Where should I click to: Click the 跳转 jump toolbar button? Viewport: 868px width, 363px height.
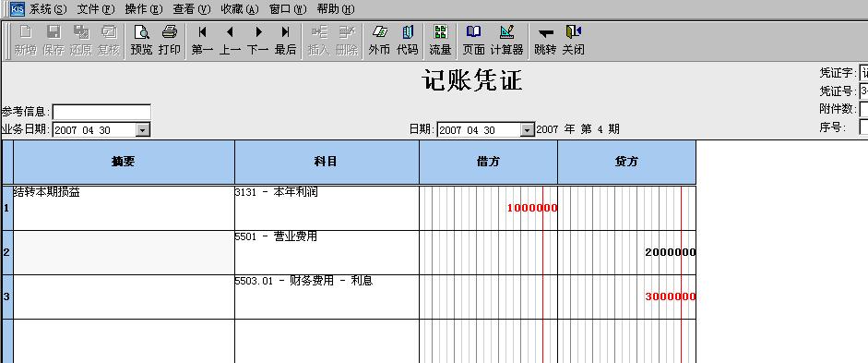point(545,40)
